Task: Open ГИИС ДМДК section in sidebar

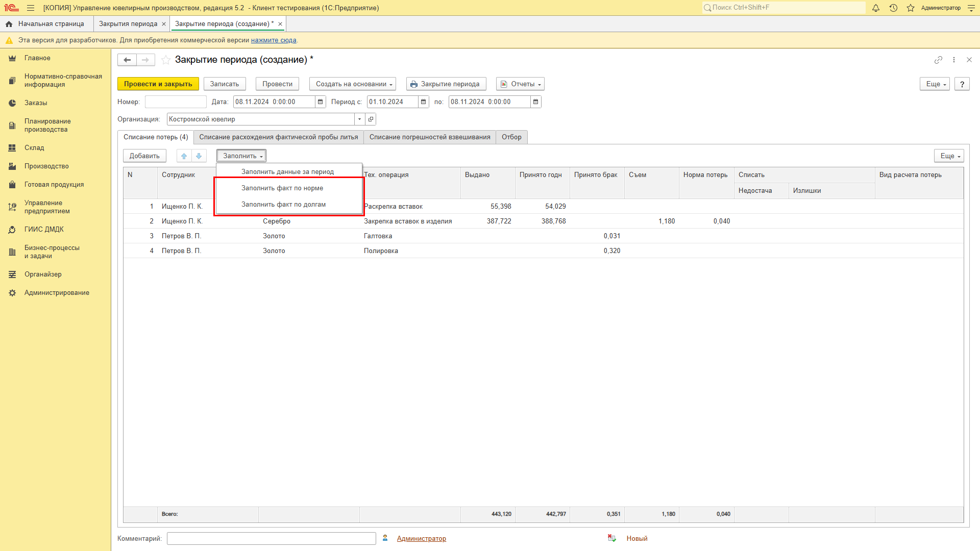Action: [44, 230]
